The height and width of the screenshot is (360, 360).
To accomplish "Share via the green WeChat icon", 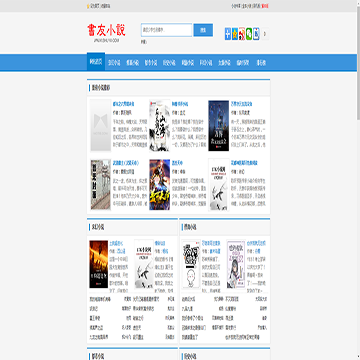I will [x=249, y=34].
